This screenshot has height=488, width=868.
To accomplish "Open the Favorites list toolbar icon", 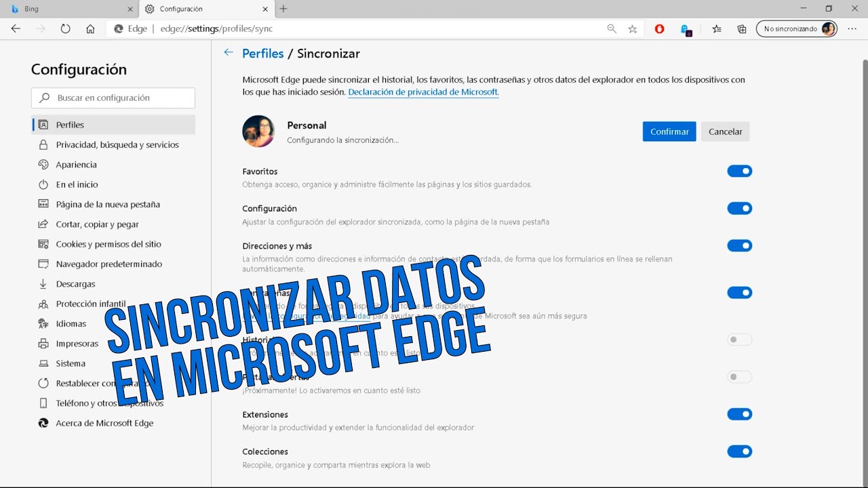I will pyautogui.click(x=717, y=29).
